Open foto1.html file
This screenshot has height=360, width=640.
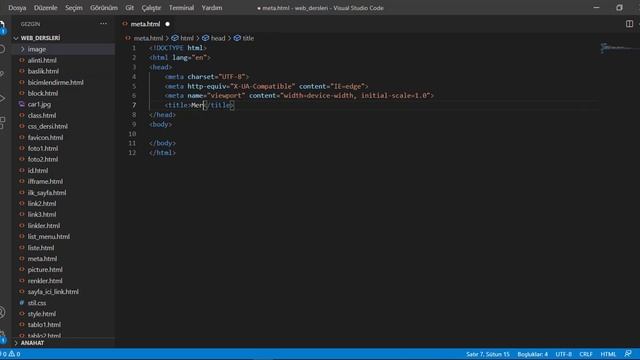click(x=43, y=148)
